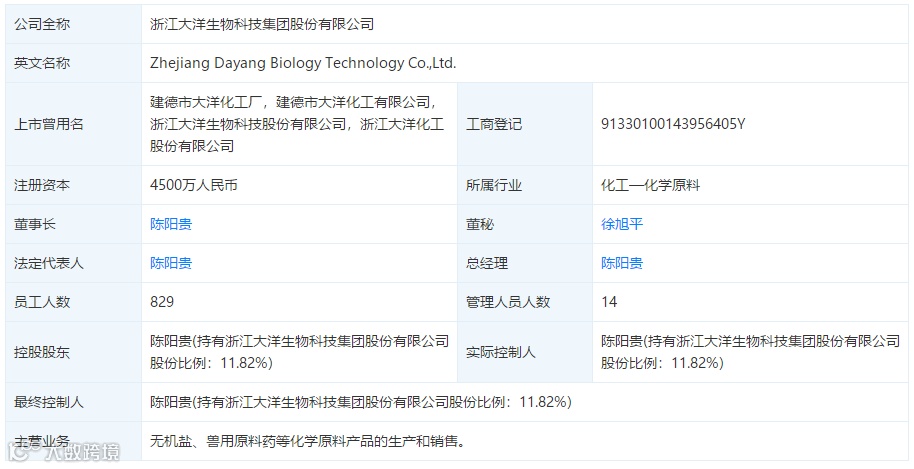Click the 董秘 label cell
The width and height of the screenshot is (914, 469).
[525, 224]
